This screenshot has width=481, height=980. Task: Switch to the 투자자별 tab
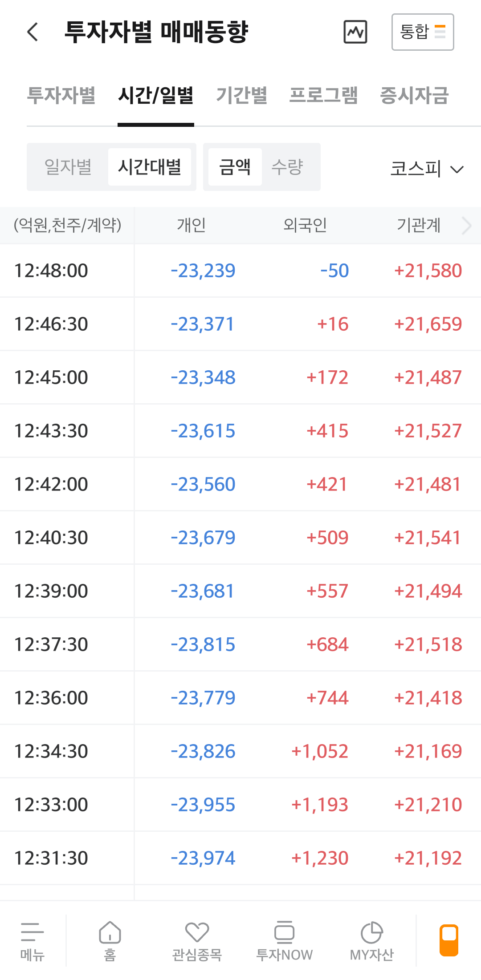click(x=61, y=95)
